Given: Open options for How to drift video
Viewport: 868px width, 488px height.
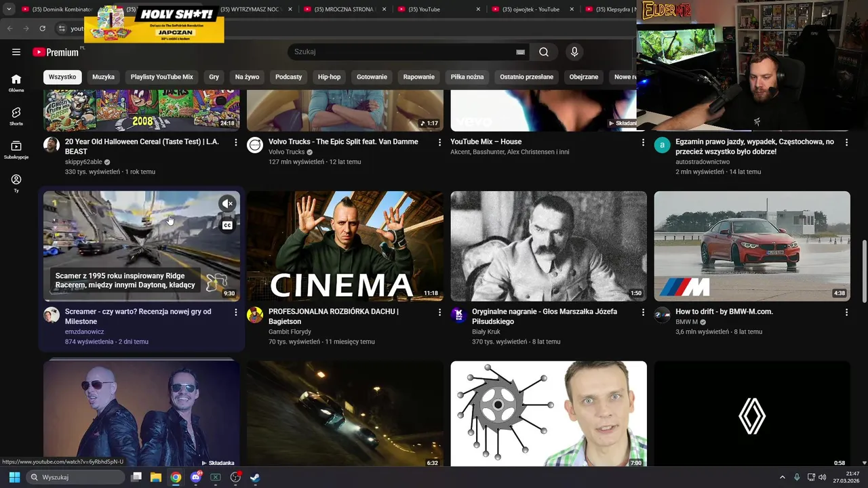Looking at the screenshot, I should pyautogui.click(x=846, y=312).
